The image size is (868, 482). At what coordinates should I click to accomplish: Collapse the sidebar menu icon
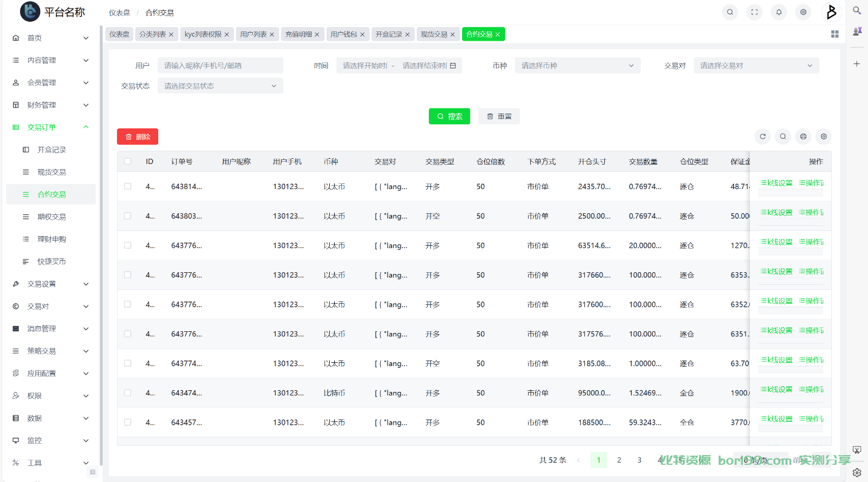click(92, 472)
